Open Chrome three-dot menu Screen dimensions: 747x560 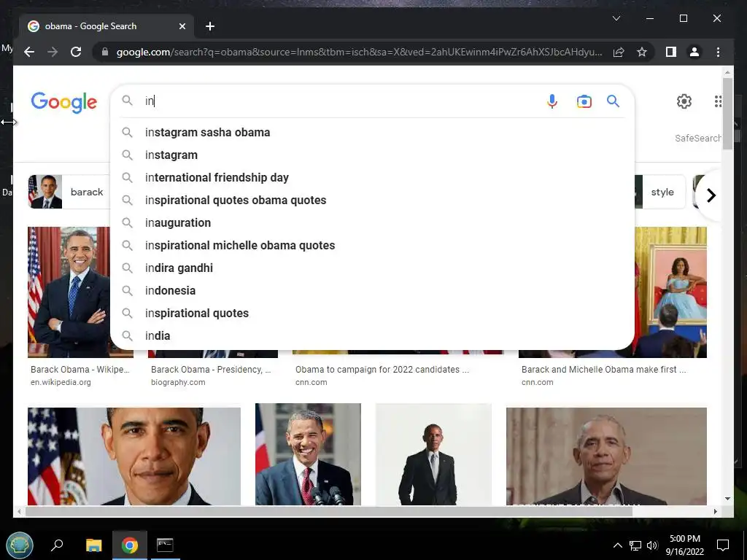(718, 52)
